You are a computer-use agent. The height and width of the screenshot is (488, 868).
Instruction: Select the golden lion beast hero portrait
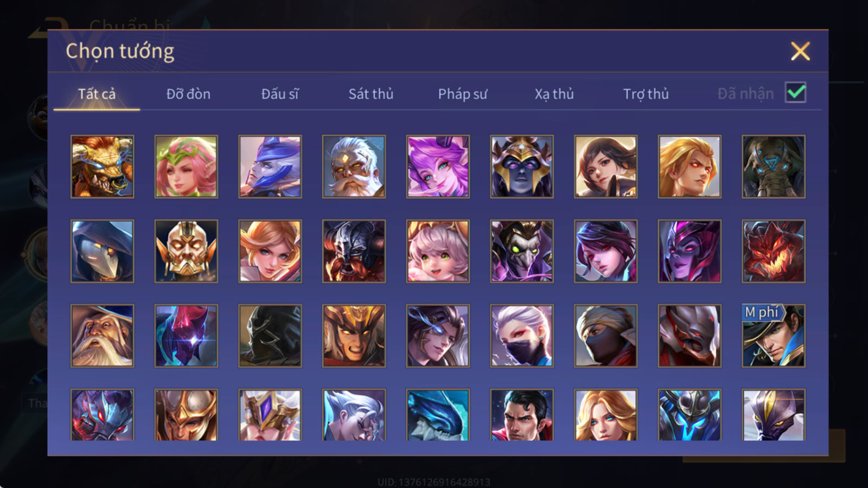pyautogui.click(x=103, y=166)
